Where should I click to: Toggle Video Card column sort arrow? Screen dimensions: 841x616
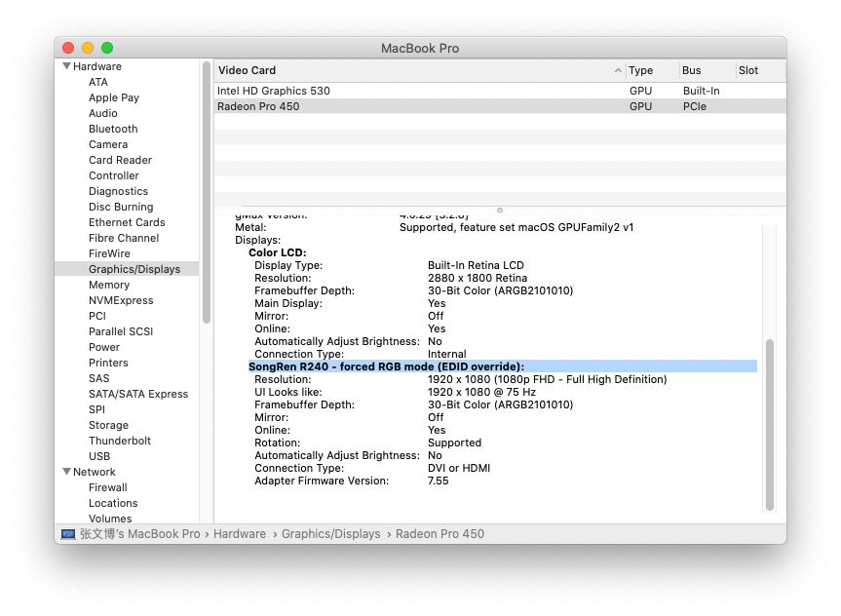[618, 70]
